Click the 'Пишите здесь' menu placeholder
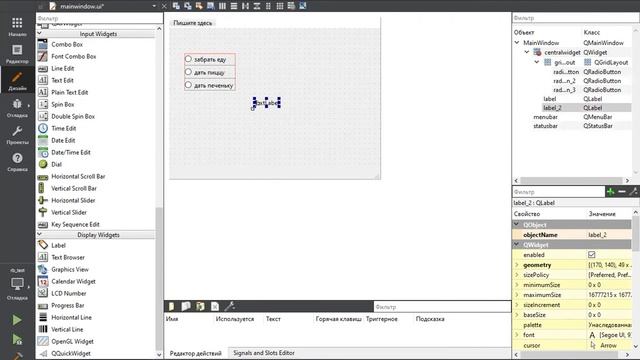The image size is (640, 360). click(x=193, y=23)
